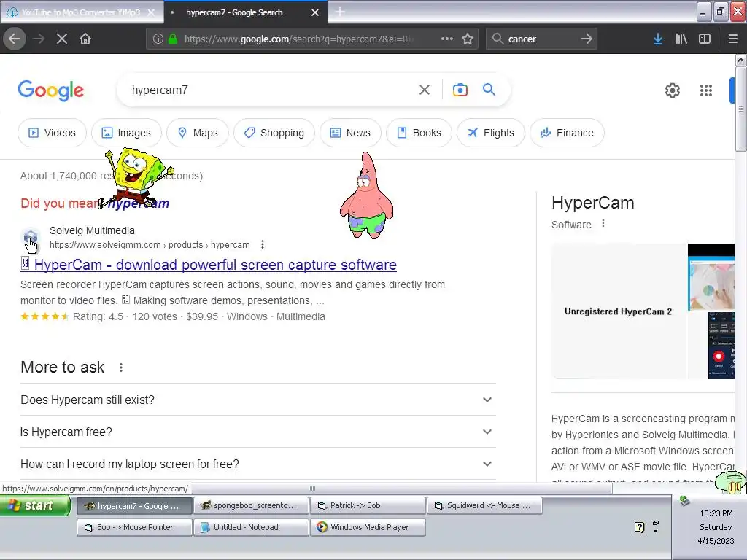The height and width of the screenshot is (560, 747).
Task: Click the vertical scrollbar up arrow
Action: tap(740, 60)
